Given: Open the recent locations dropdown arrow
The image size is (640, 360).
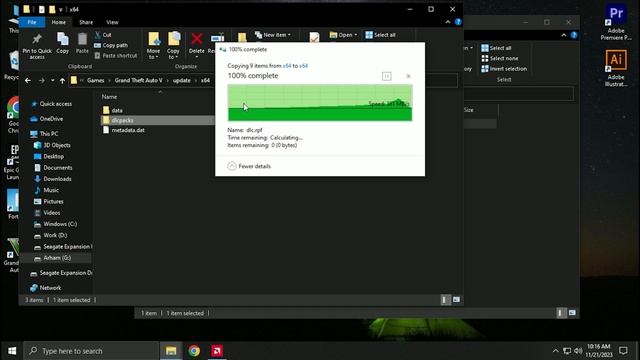Looking at the screenshot, I should pos(53,80).
